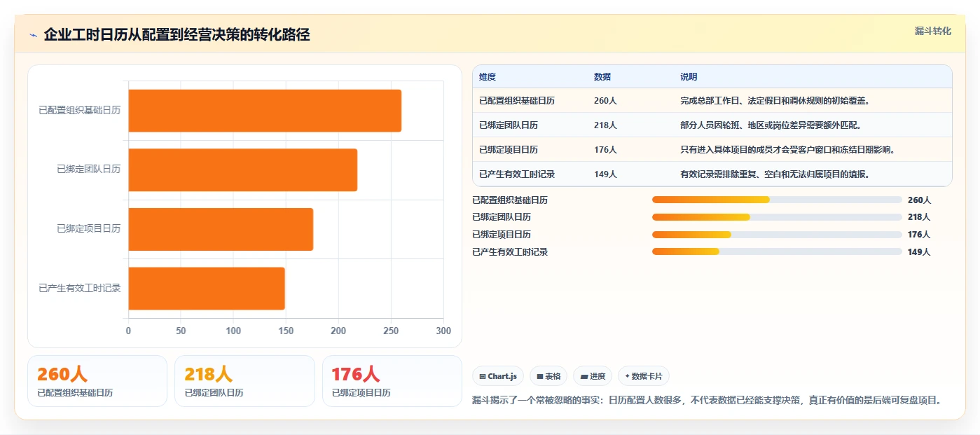The image size is (980, 435).
Task: Click the lightning icon beside the title
Action: [33, 35]
